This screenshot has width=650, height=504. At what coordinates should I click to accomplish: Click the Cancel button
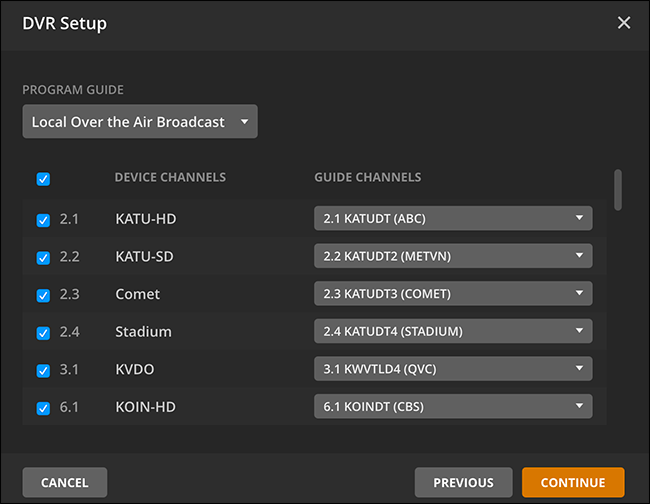coord(64,482)
